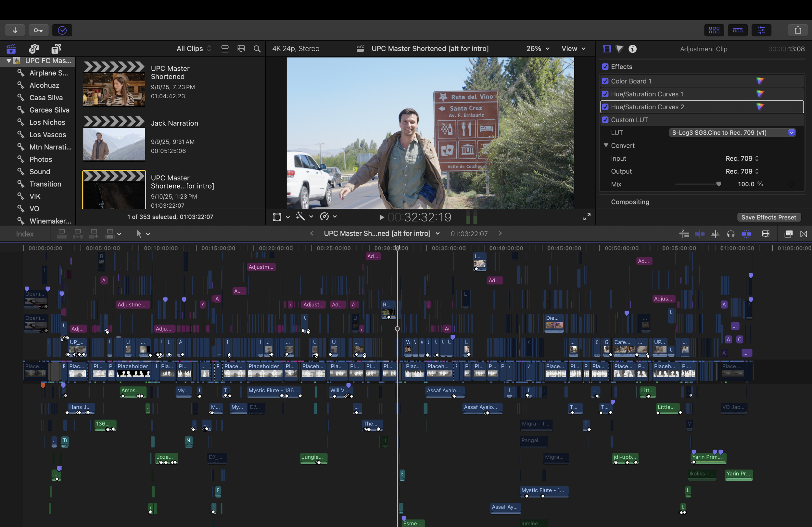Click the Save Effects Preset button
812x527 pixels.
coord(768,217)
